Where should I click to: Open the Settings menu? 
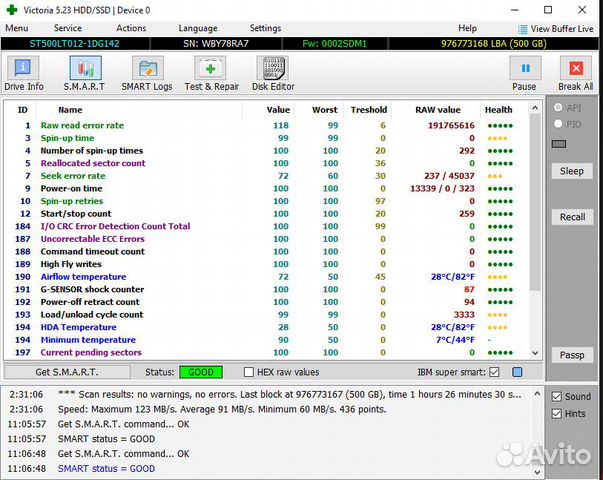[265, 28]
